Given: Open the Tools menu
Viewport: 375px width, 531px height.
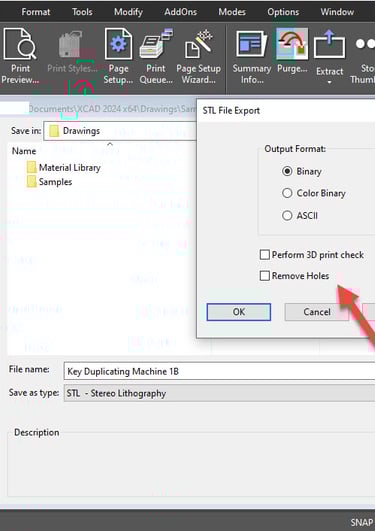Looking at the screenshot, I should point(82,12).
